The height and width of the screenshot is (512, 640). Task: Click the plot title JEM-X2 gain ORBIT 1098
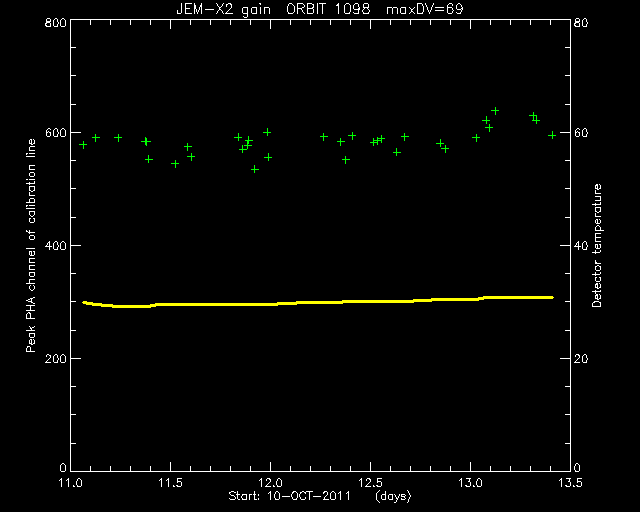coord(273,9)
